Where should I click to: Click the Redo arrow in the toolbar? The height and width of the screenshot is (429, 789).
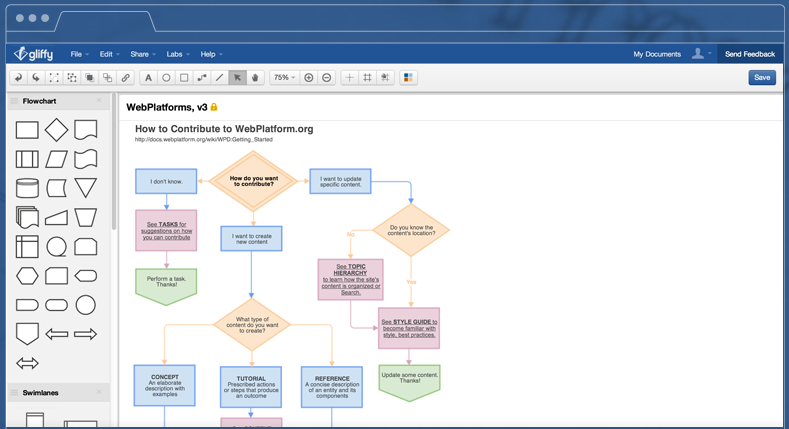(36, 77)
